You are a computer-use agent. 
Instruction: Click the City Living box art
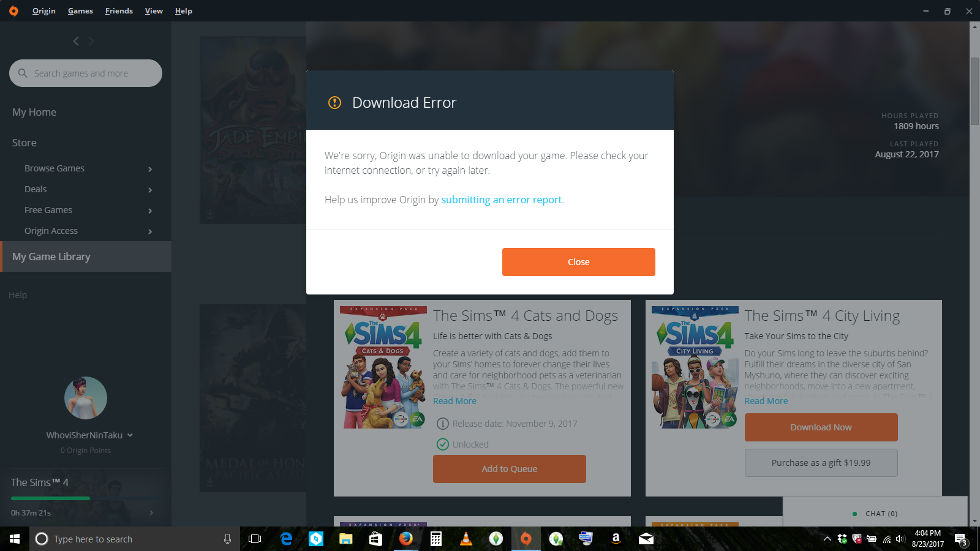pyautogui.click(x=695, y=367)
